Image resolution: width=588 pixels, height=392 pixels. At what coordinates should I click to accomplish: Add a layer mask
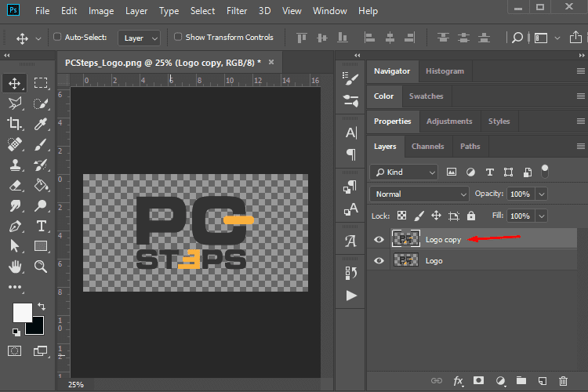pos(478,381)
